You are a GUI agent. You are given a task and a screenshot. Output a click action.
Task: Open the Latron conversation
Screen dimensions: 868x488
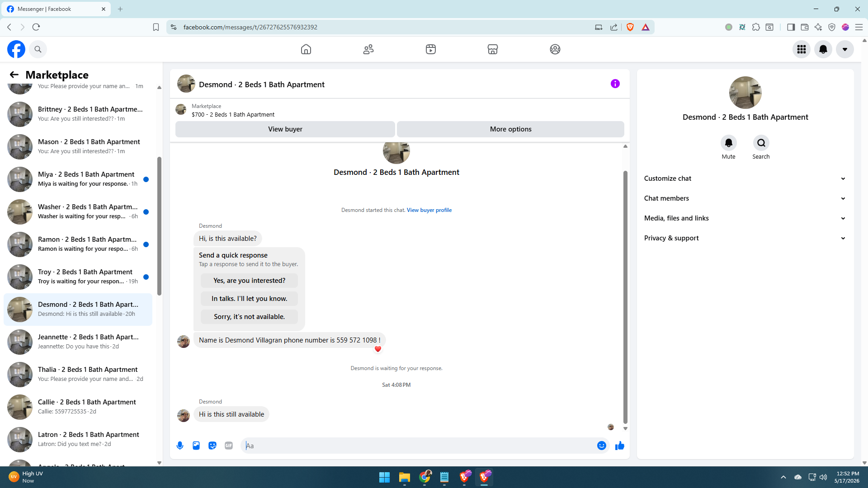coord(78,439)
